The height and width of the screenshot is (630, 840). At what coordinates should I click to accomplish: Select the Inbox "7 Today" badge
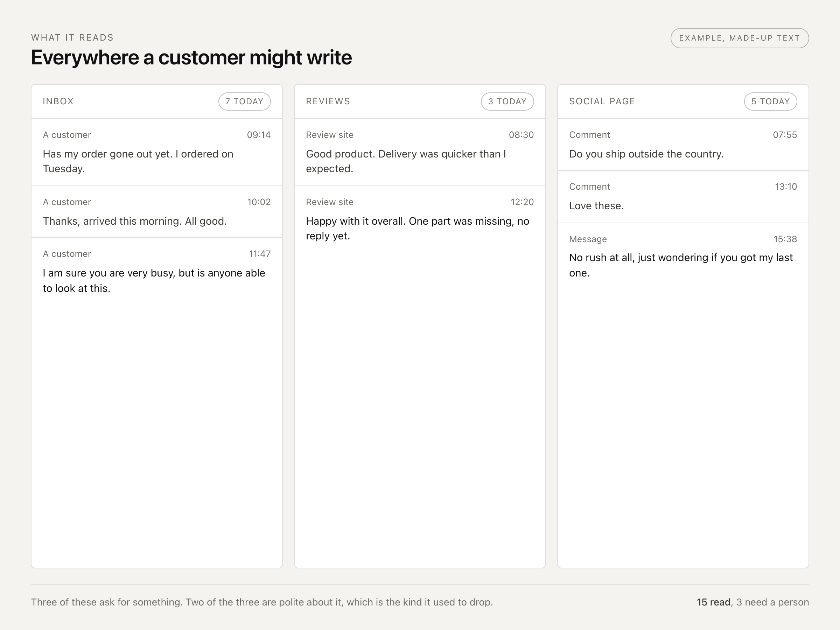tap(245, 101)
